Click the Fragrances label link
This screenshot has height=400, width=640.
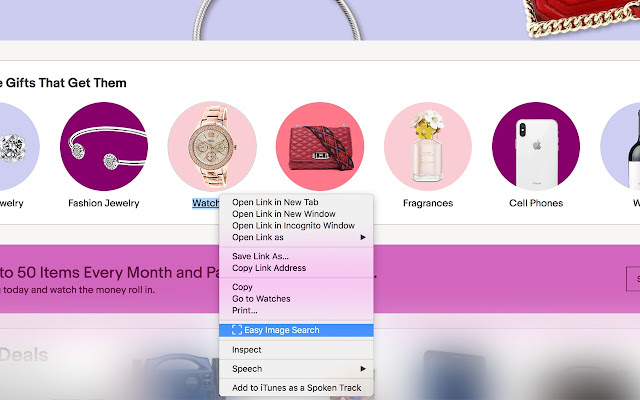428,203
